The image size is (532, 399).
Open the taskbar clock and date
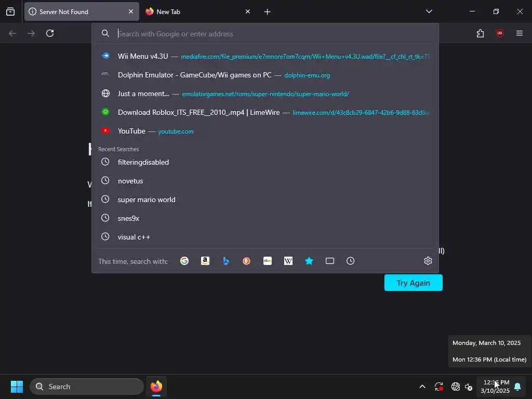[495, 387]
